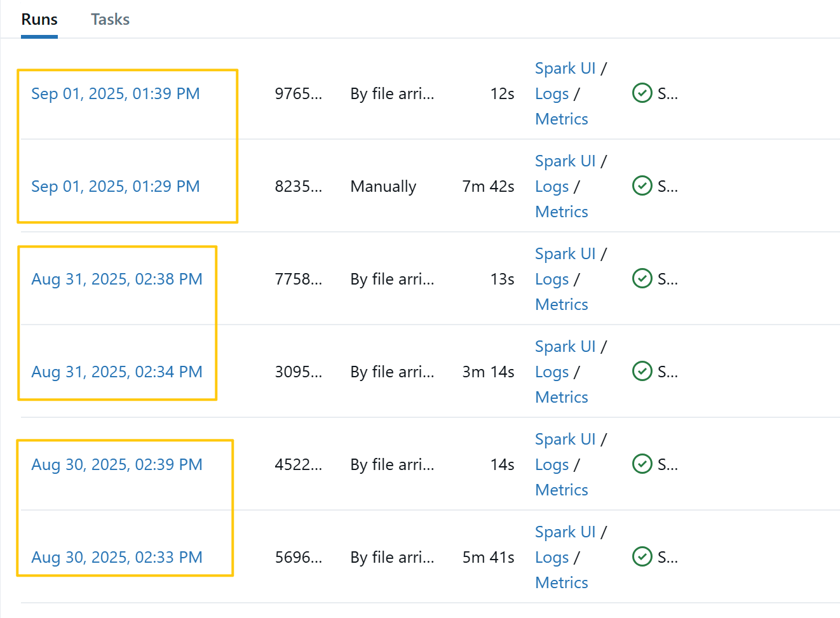Open the Aug 30, 2025, 02:39 PM run
This screenshot has width=840, height=618.
click(x=117, y=464)
